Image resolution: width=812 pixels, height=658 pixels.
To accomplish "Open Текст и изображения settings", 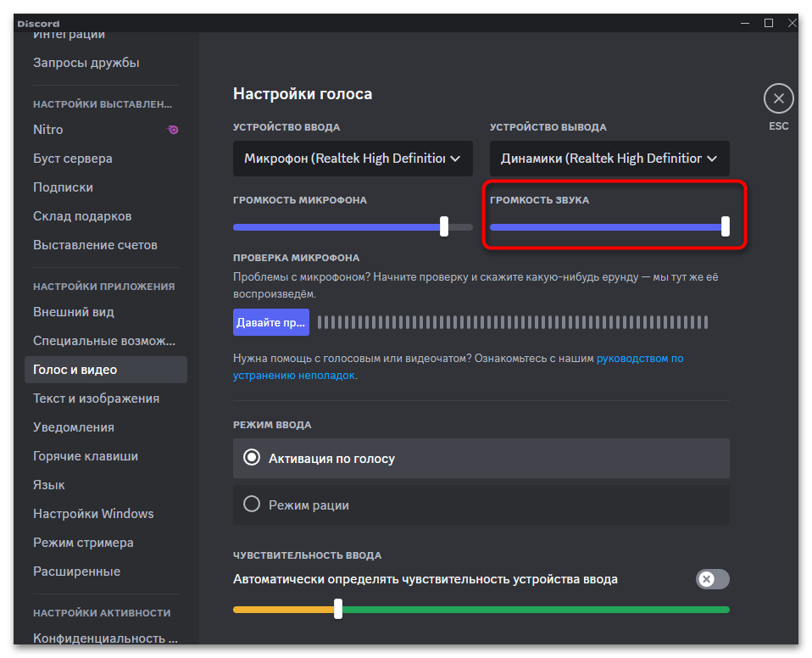I will (x=106, y=399).
